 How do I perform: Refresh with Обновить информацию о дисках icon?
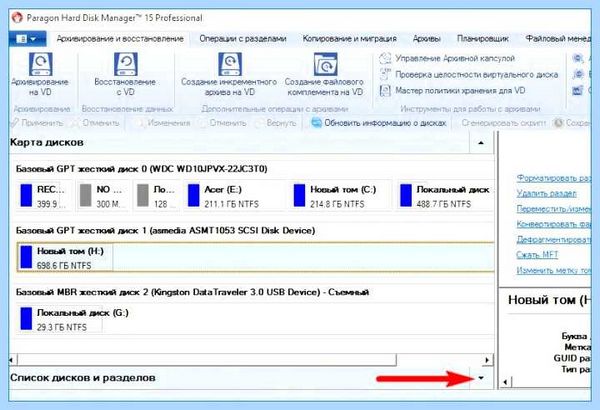tap(316, 123)
